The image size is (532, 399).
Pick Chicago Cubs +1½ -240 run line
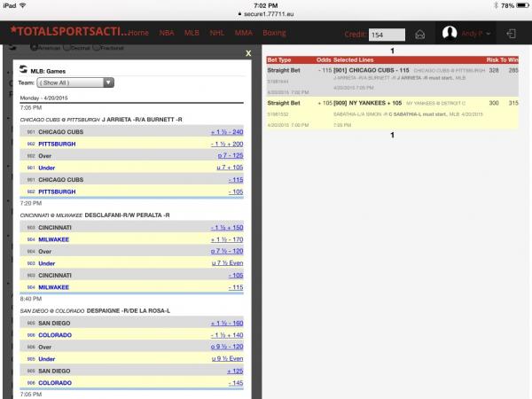[x=226, y=130]
